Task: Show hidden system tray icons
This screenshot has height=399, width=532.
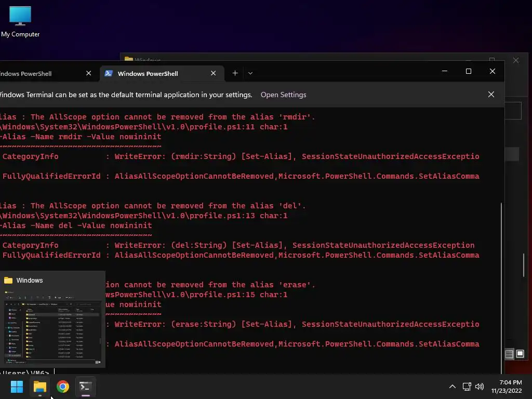Action: coord(453,387)
